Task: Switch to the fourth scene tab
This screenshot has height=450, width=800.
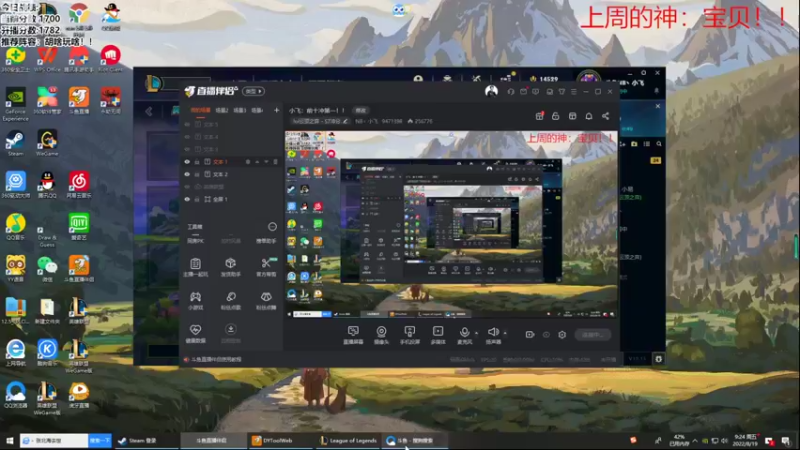Action: [x=257, y=110]
